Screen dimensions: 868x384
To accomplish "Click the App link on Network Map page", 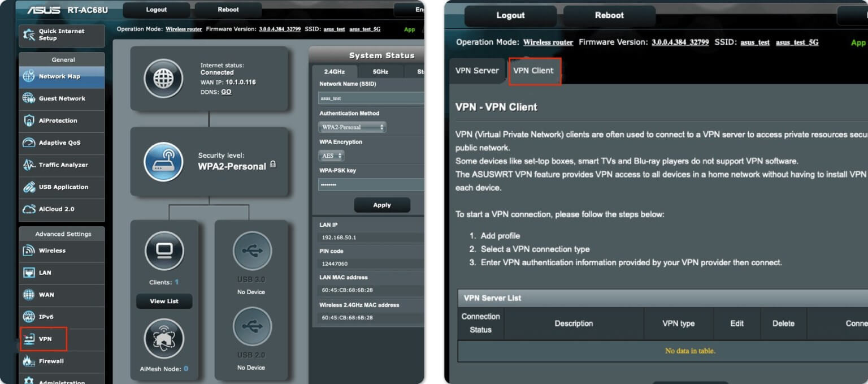I will click(410, 29).
